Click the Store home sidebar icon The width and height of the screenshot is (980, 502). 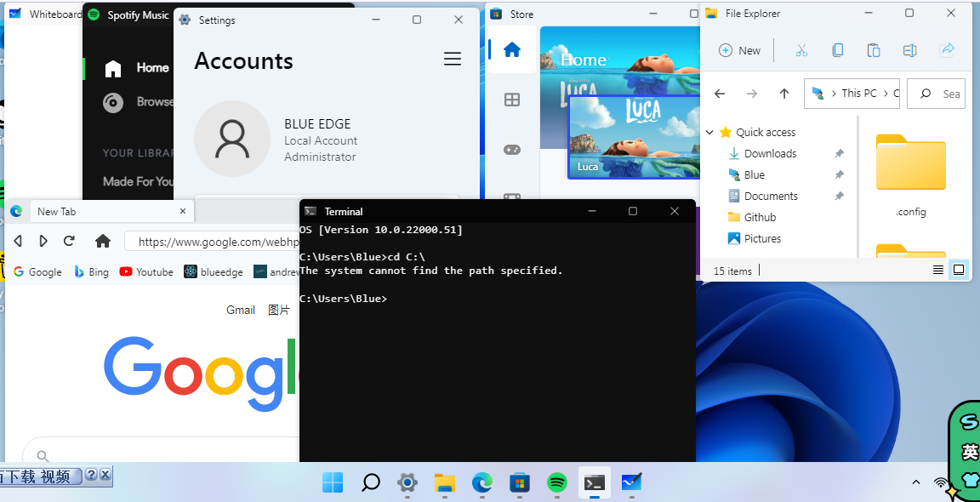[512, 49]
